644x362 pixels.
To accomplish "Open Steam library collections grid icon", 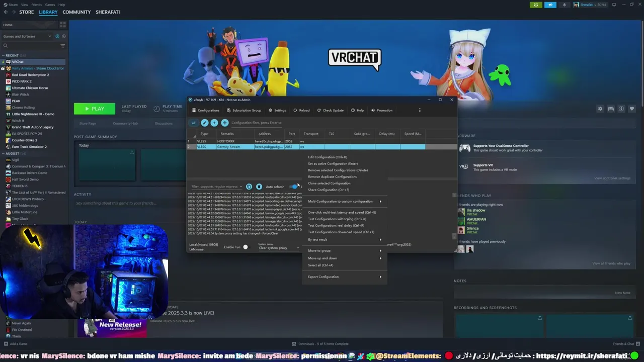I will click(62, 24).
